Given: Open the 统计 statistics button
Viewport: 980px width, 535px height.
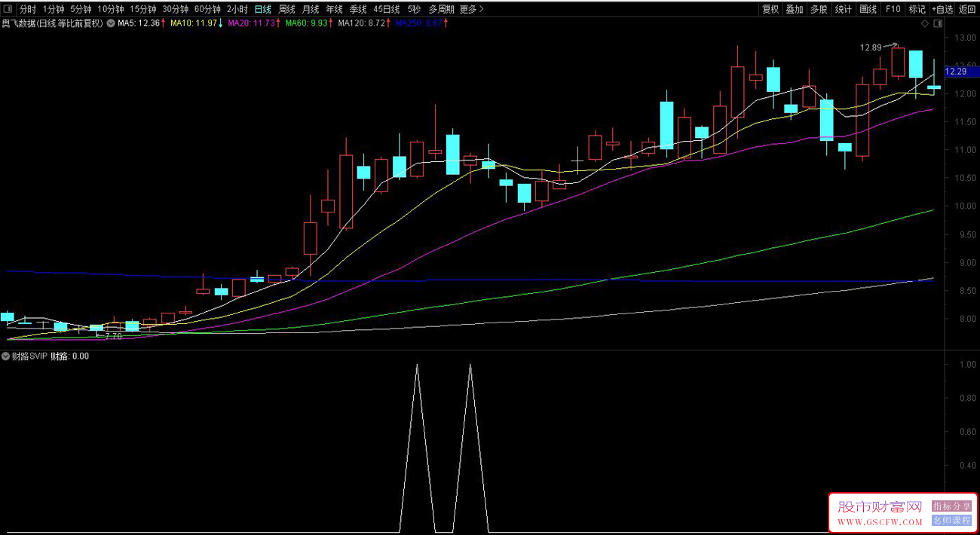Looking at the screenshot, I should (844, 10).
